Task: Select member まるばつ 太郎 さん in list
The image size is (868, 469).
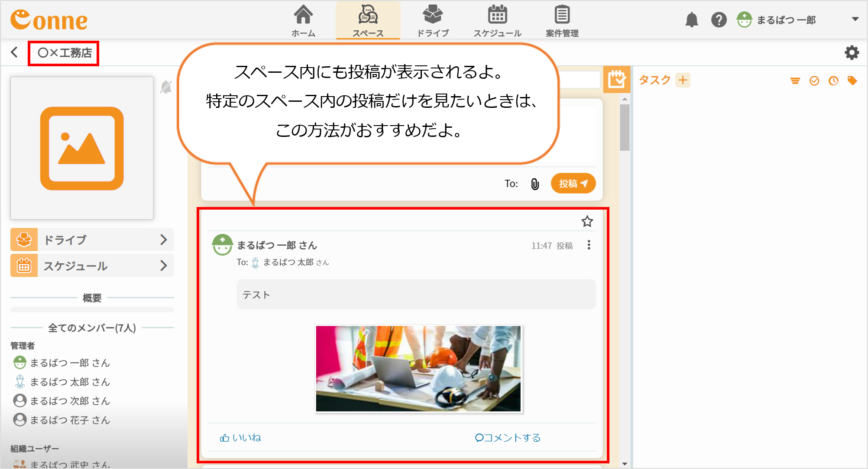Action: point(62,382)
